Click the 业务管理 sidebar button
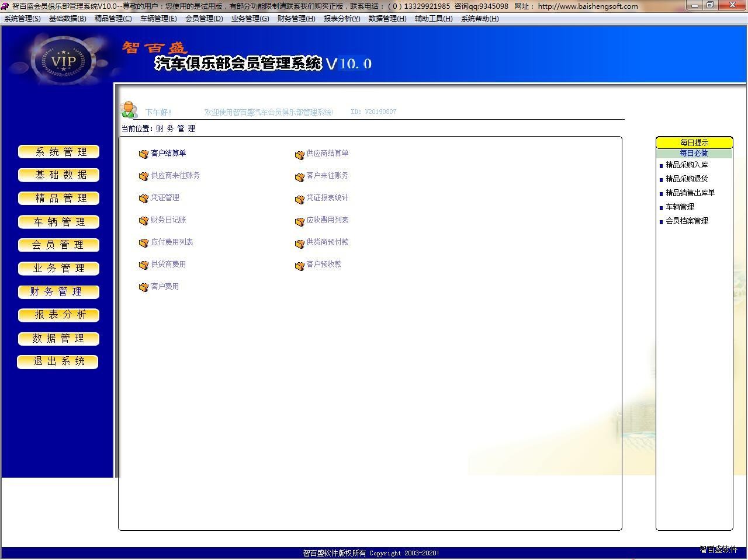 [x=59, y=269]
